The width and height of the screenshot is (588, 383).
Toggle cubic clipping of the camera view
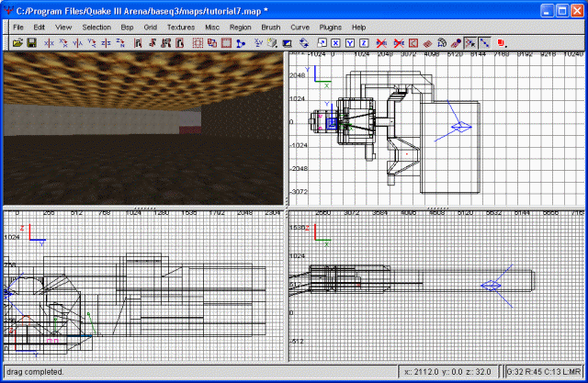point(287,43)
